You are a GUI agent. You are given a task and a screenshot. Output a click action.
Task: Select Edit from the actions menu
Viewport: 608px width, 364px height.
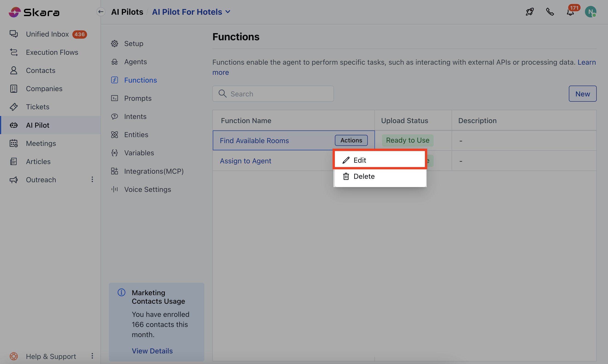(x=380, y=160)
